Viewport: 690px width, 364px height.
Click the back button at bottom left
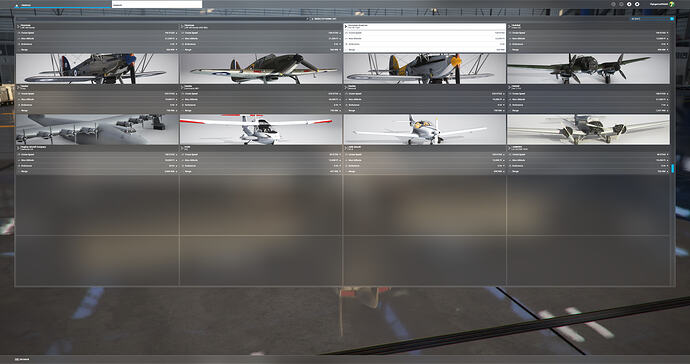[23, 359]
